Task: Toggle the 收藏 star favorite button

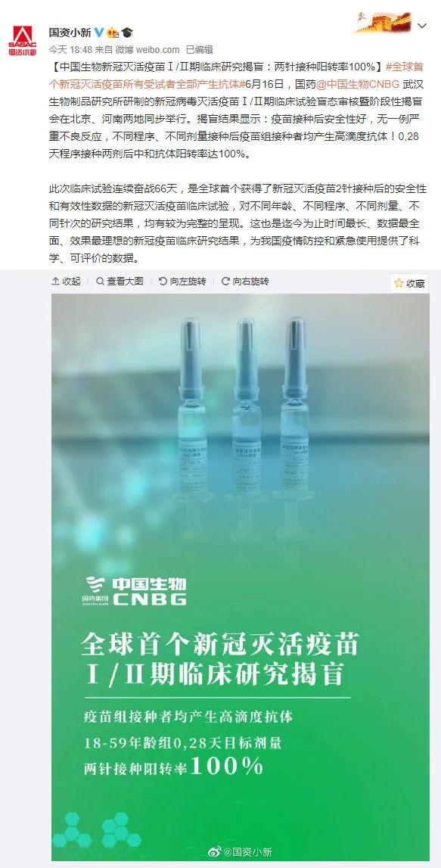Action: click(x=409, y=284)
